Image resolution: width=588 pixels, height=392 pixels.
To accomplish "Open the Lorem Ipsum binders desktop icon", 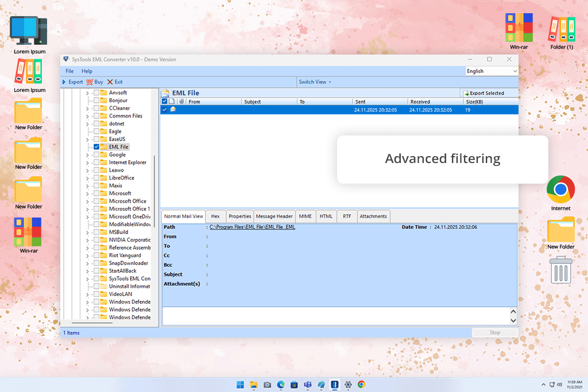I will coord(29,72).
